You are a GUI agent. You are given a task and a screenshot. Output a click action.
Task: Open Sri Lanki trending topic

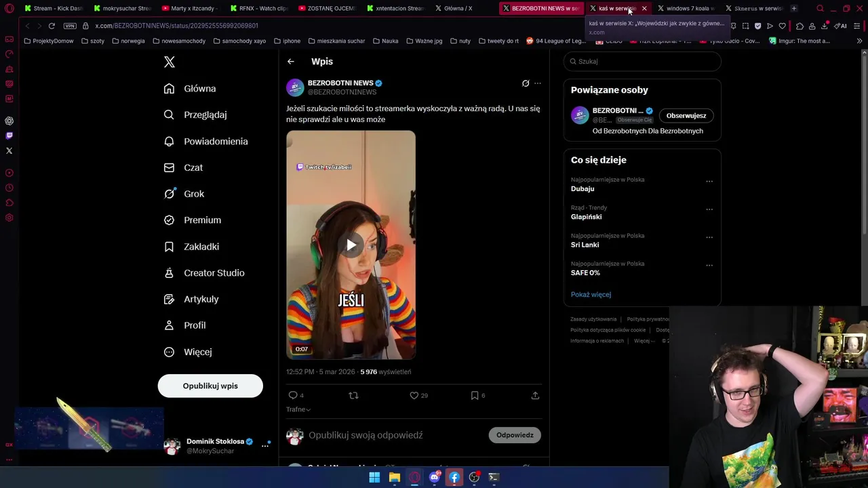pos(585,245)
